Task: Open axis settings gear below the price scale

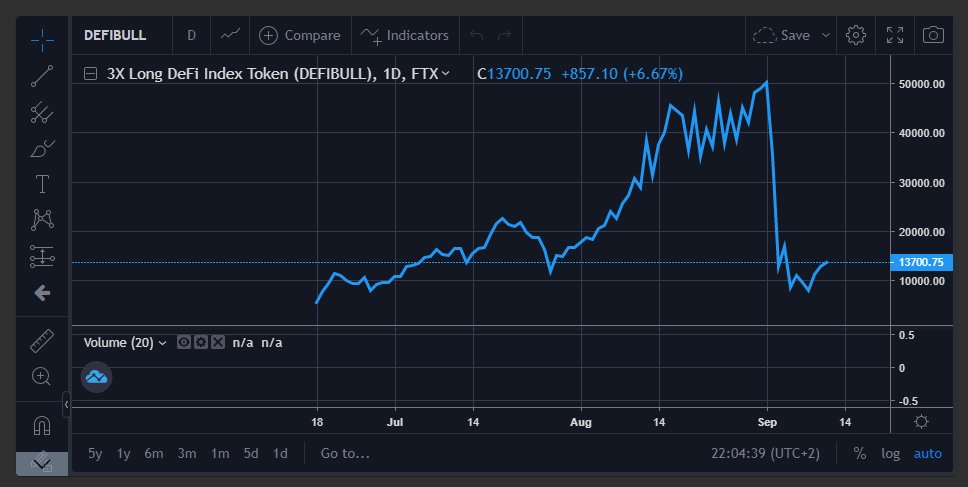Action: (921, 422)
